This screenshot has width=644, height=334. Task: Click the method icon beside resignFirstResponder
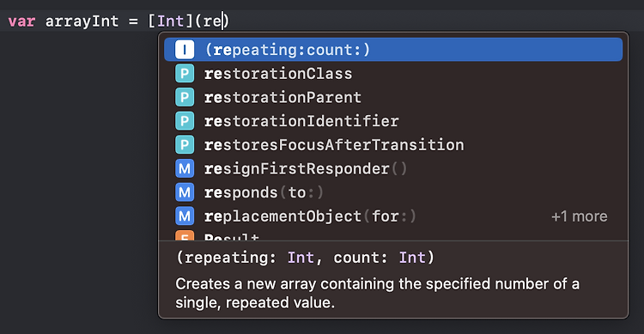185,169
